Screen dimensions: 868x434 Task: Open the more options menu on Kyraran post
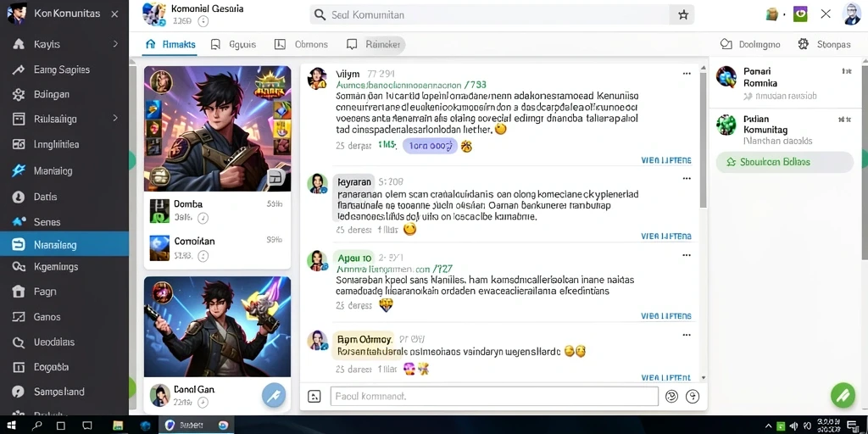[687, 179]
